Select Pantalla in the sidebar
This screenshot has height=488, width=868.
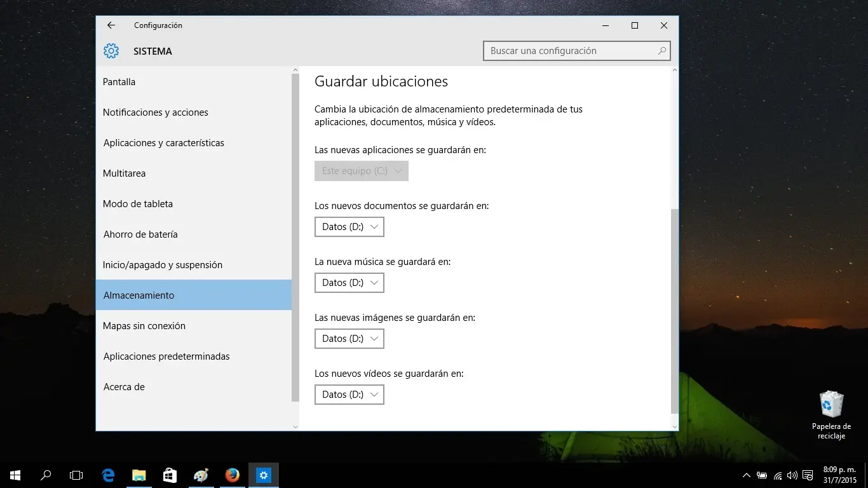click(119, 81)
